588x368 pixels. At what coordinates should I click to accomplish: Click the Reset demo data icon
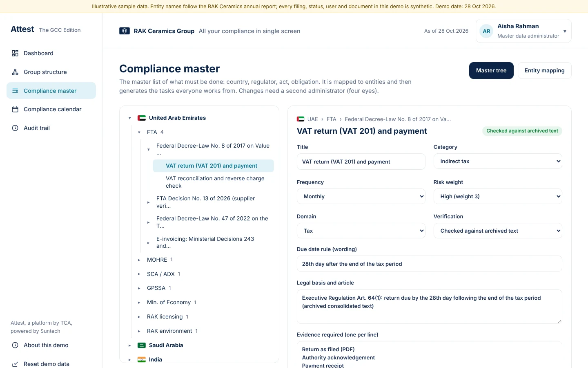(x=15, y=364)
